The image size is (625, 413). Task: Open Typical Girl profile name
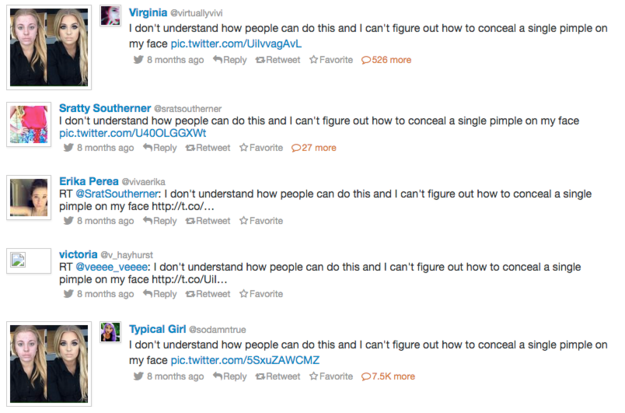click(157, 329)
